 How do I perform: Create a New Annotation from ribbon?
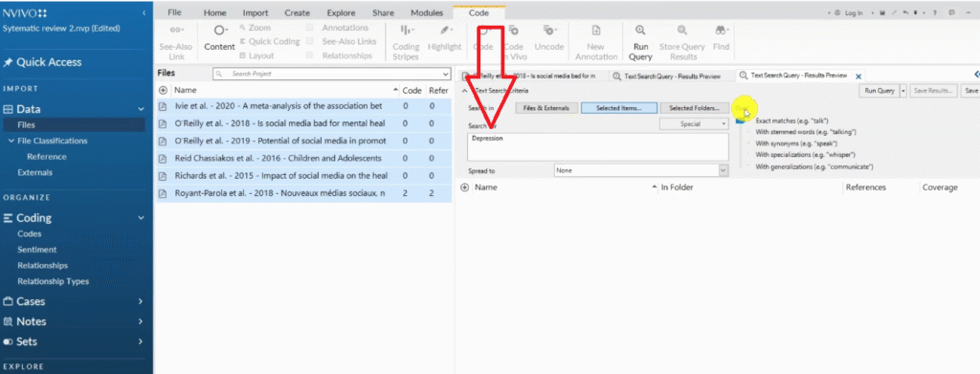click(596, 42)
